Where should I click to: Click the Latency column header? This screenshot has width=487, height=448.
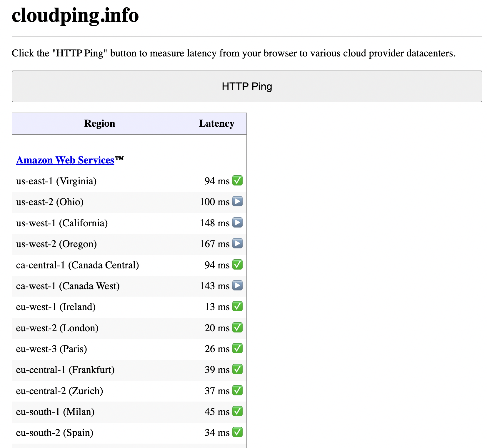[216, 123]
